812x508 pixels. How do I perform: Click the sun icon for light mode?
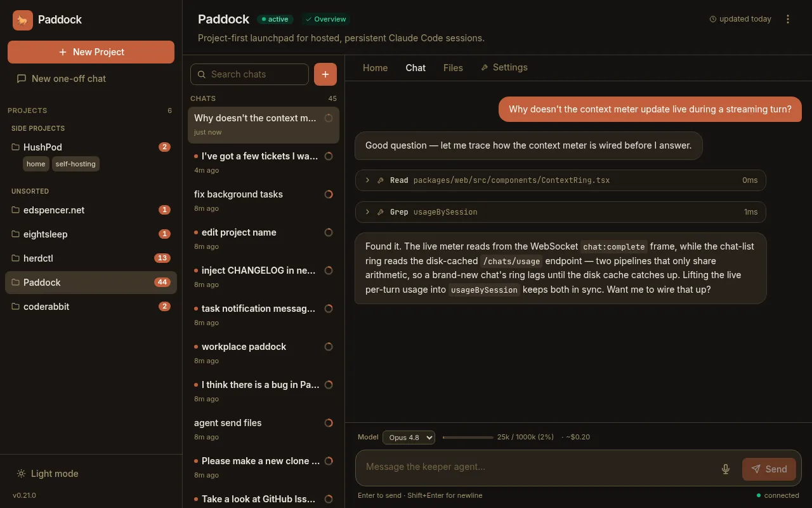coord(22,474)
